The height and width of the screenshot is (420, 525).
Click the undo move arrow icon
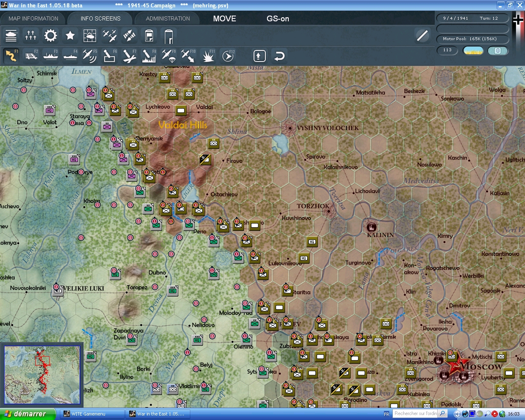point(279,56)
